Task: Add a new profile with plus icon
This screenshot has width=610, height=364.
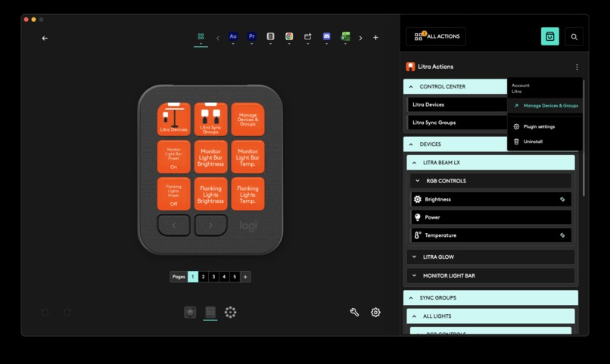Action: click(x=375, y=38)
